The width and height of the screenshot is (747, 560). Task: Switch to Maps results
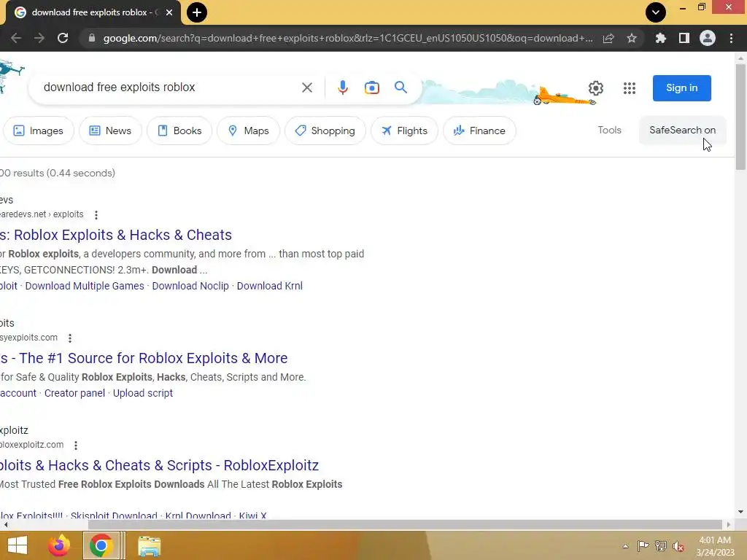pos(248,131)
